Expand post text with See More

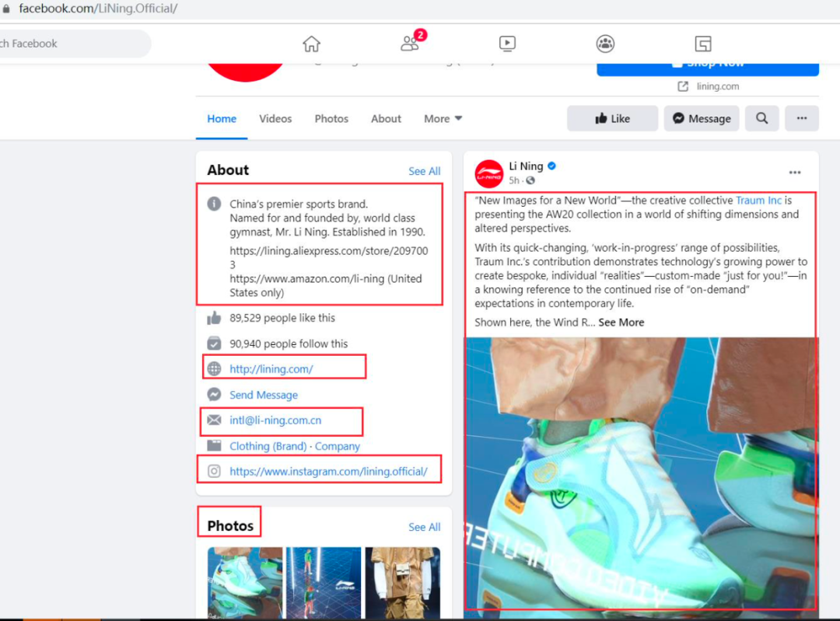(x=621, y=323)
